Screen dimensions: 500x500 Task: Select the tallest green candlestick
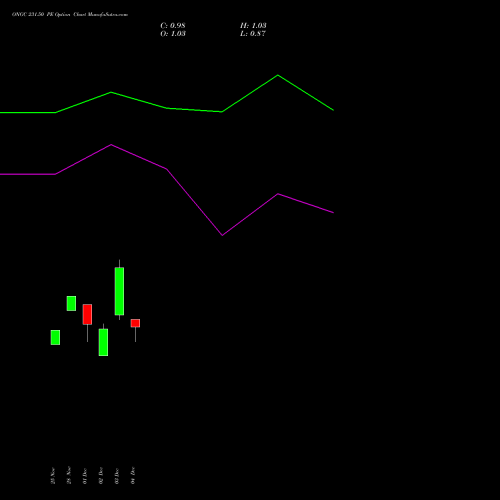[x=119, y=291]
